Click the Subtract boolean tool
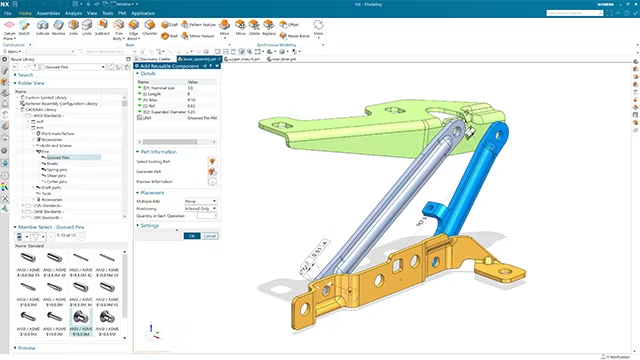 point(102,28)
